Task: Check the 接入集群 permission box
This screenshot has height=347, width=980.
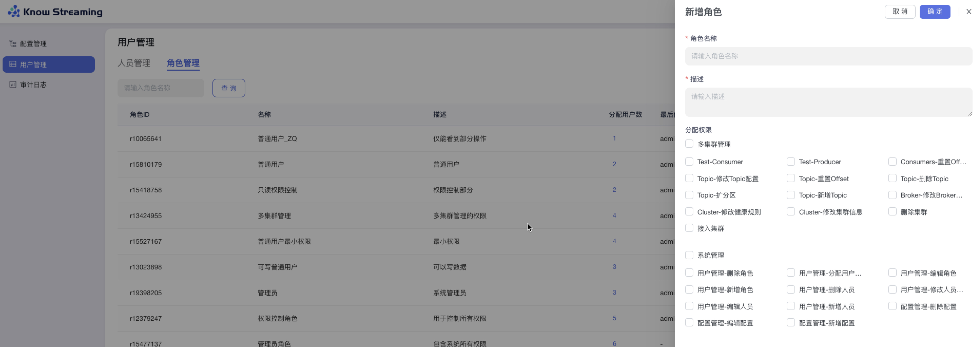Action: (x=689, y=228)
